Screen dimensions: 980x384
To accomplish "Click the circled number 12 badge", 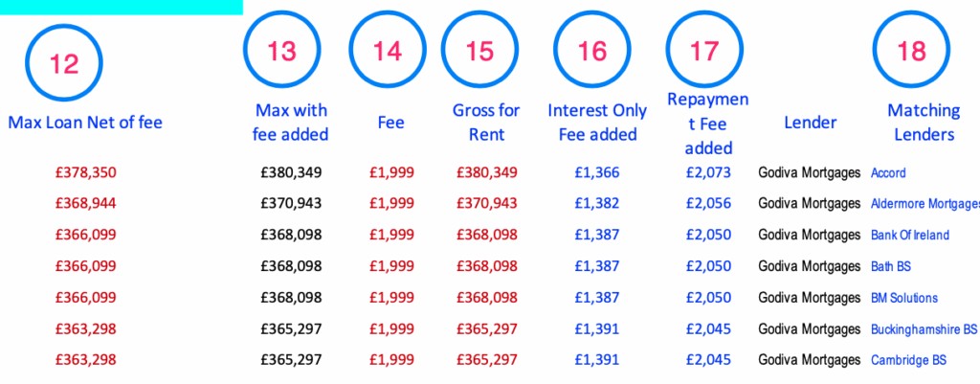I will tap(65, 64).
